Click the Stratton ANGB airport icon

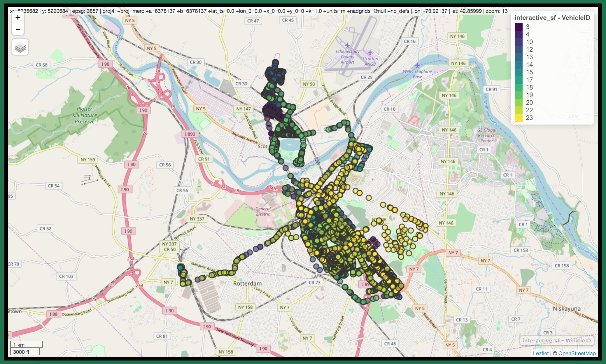(x=370, y=53)
